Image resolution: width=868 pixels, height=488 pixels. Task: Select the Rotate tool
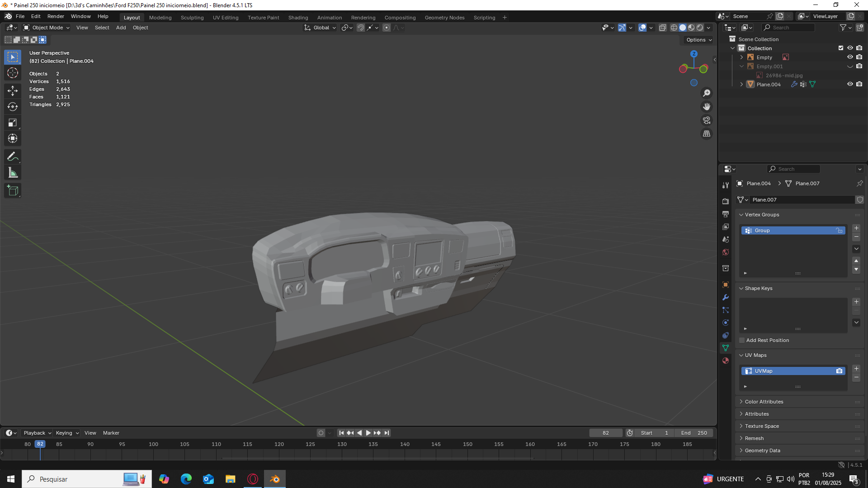point(13,107)
